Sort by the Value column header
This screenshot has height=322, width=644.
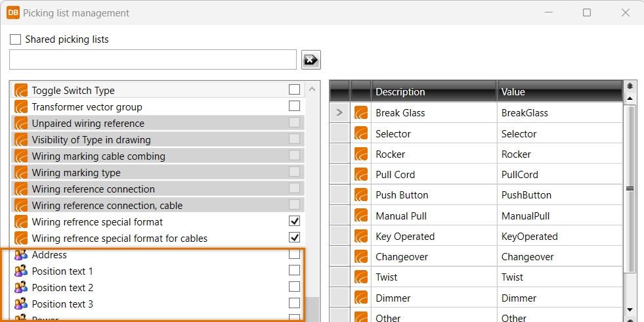point(558,92)
